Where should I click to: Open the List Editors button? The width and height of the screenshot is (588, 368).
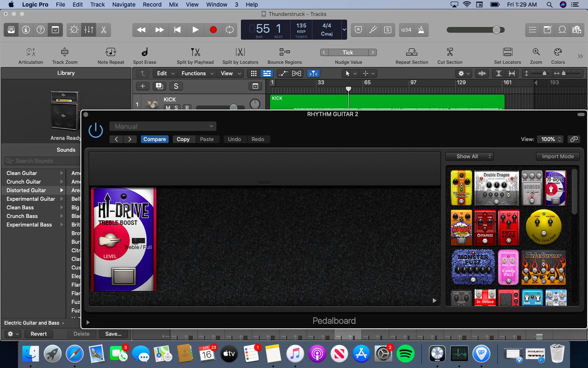[x=533, y=30]
